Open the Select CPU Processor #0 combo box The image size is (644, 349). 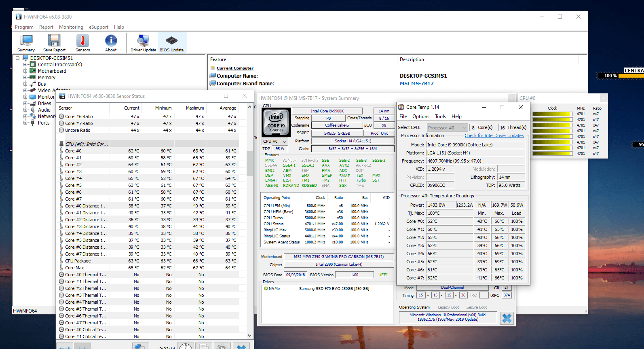coord(447,128)
